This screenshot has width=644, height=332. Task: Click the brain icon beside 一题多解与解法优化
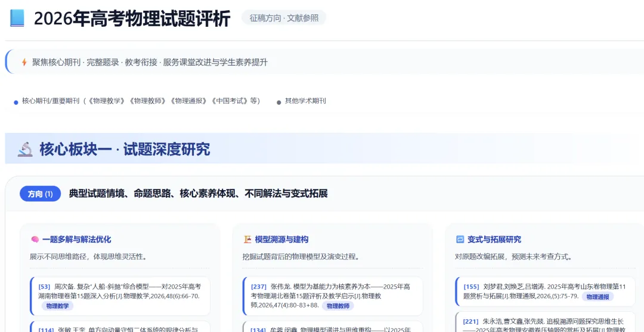tap(35, 240)
